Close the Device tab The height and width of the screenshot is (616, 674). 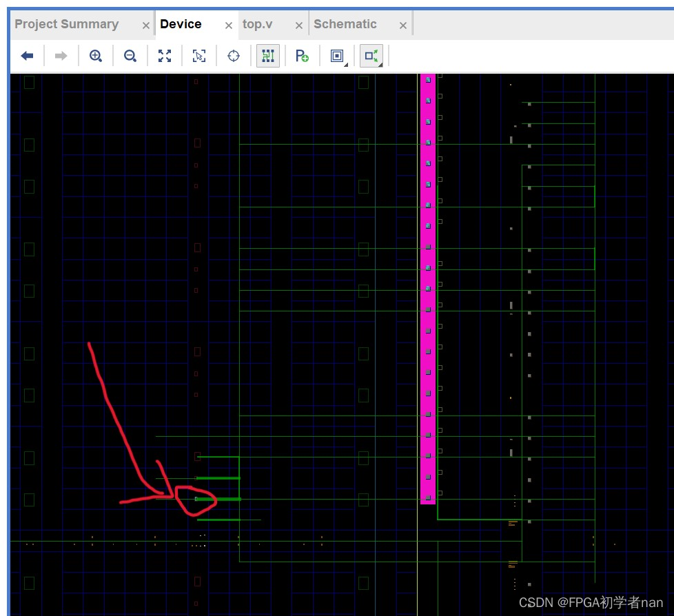pos(228,23)
